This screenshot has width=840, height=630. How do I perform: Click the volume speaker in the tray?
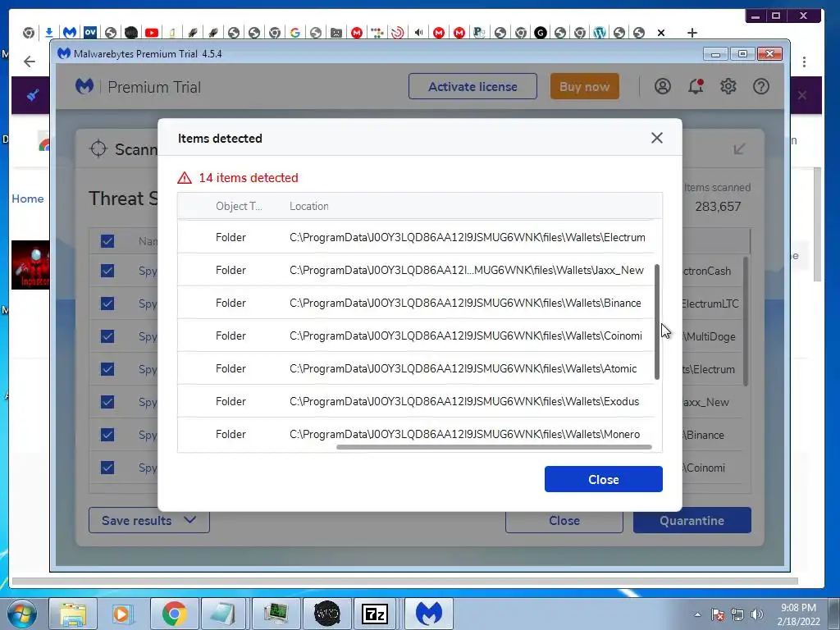tap(757, 614)
